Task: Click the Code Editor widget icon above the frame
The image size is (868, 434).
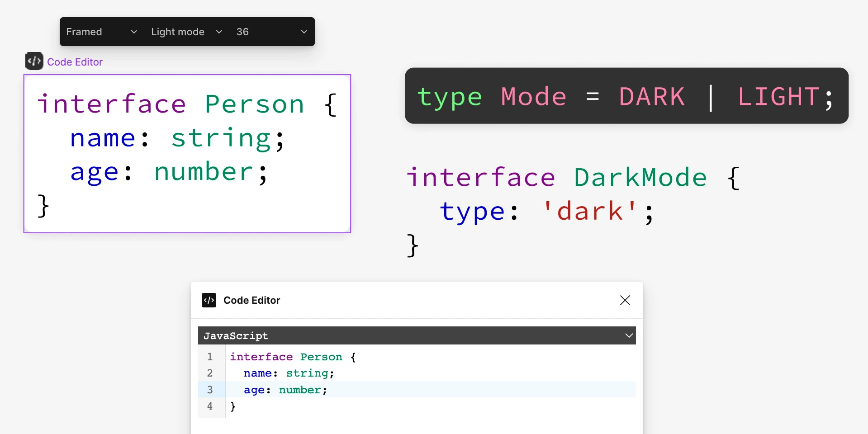Action: (x=34, y=61)
